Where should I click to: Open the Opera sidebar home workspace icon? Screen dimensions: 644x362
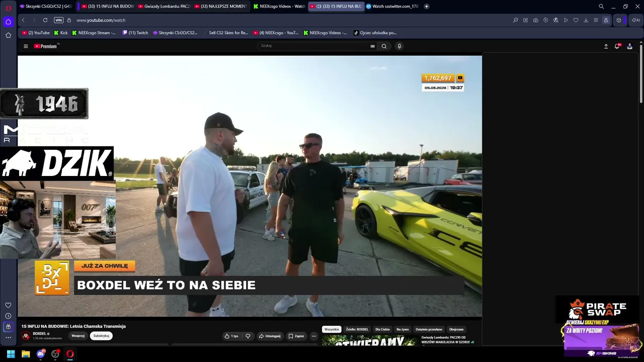(x=8, y=22)
